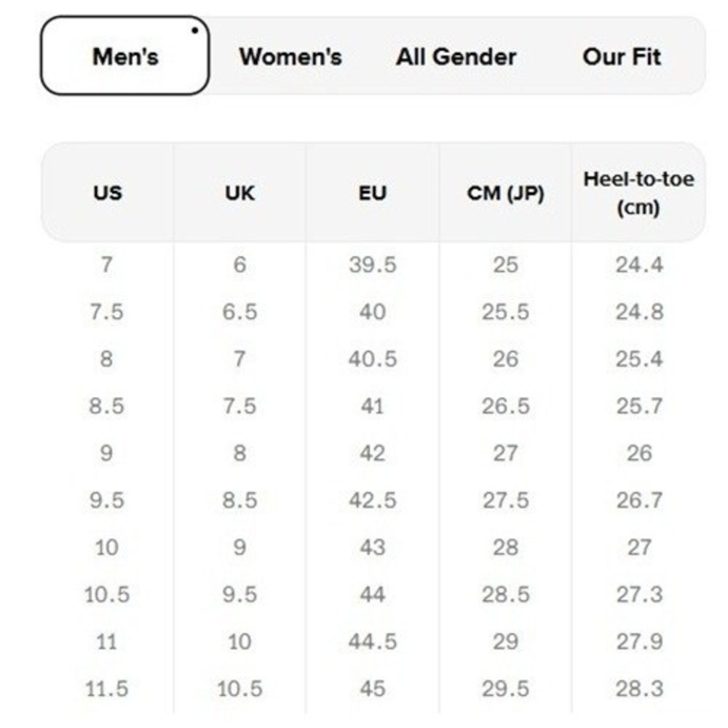
Task: Click EU size 44.5 cell
Action: coord(372,641)
